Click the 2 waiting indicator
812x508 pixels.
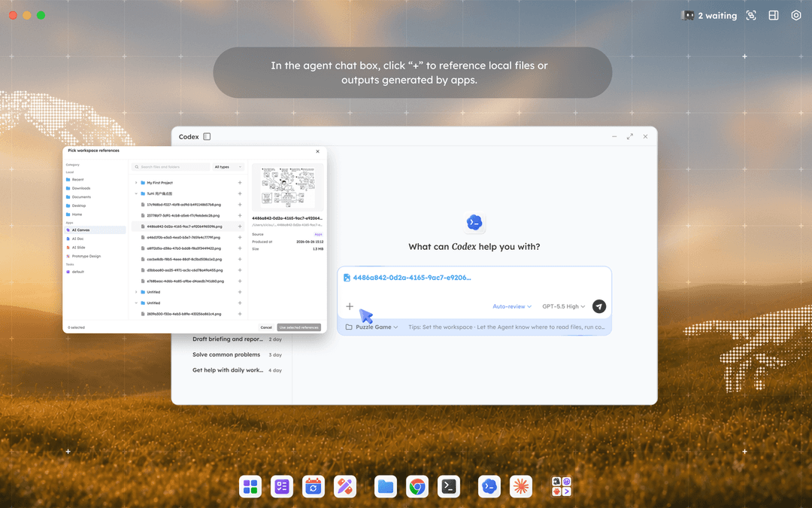coord(709,16)
